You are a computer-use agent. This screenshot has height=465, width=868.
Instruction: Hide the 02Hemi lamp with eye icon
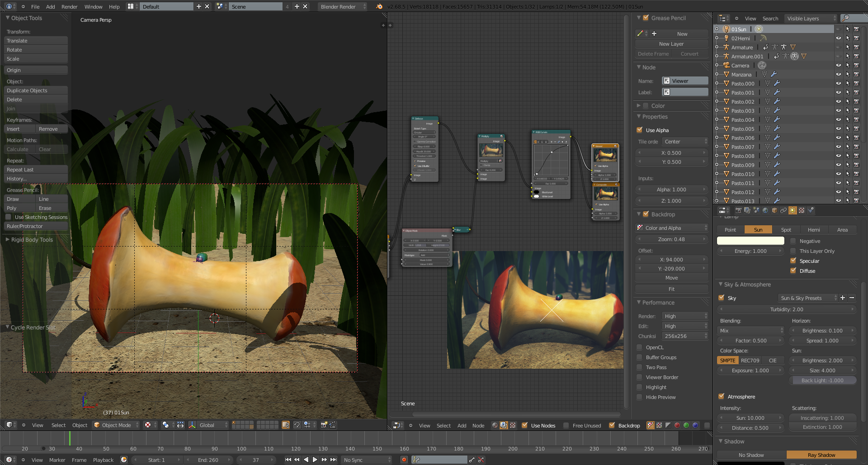(838, 38)
